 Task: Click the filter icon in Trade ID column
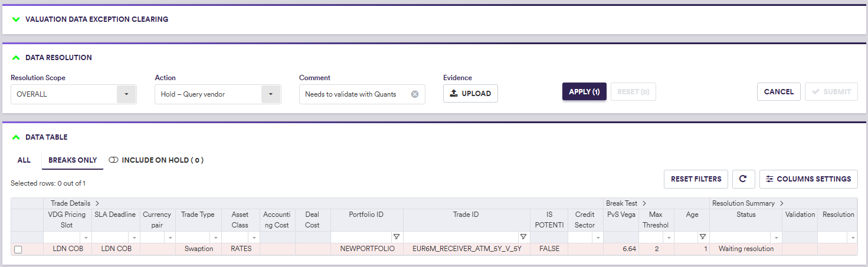(523, 237)
